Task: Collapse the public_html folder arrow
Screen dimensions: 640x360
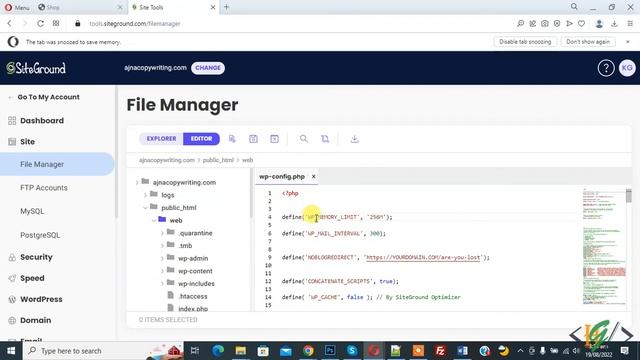Action: tap(145, 208)
